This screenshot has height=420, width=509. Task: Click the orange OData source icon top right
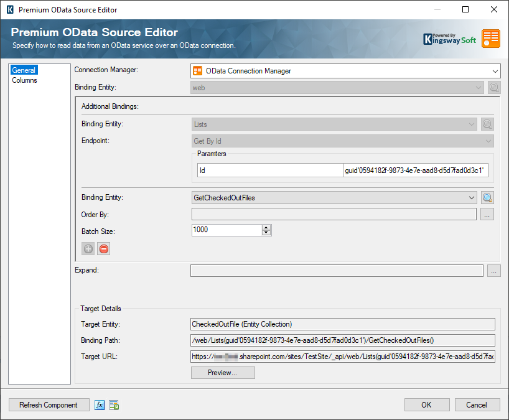(x=490, y=38)
